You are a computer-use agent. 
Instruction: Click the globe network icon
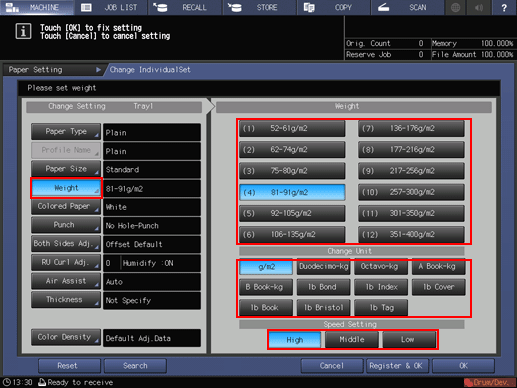click(x=455, y=7)
